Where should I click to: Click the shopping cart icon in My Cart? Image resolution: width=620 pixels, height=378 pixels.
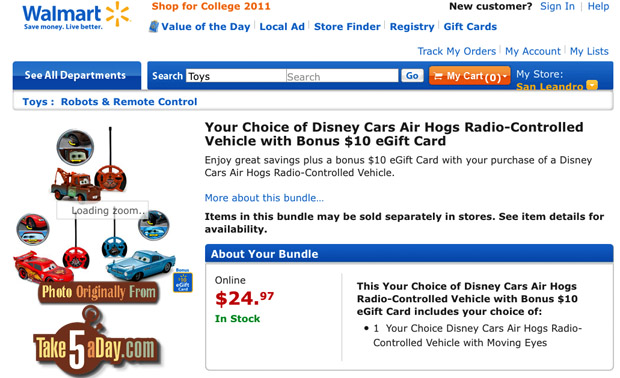438,76
